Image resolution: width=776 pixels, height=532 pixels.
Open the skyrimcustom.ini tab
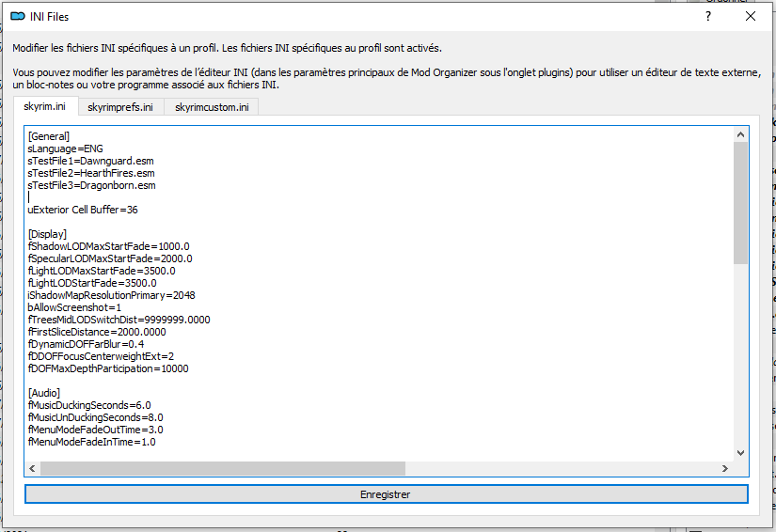tap(212, 107)
